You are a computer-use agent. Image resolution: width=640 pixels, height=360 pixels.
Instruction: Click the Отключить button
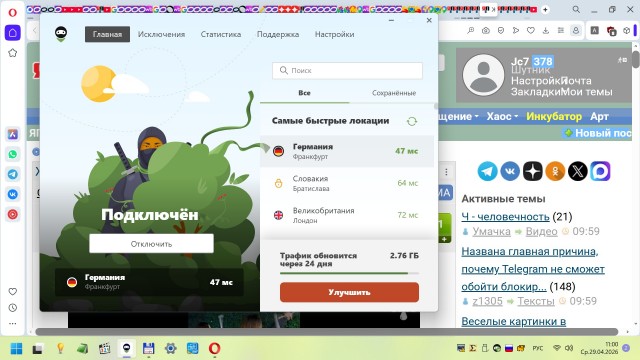[151, 244]
